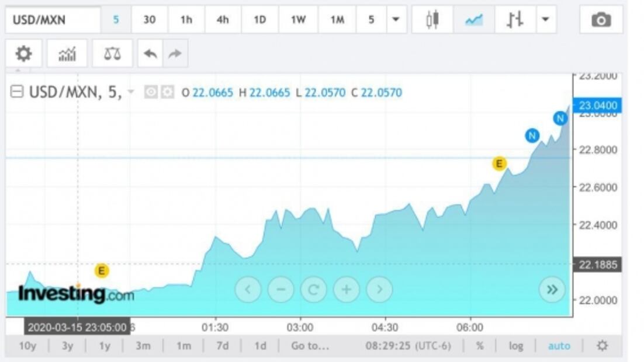This screenshot has width=644, height=362.
Task: Switch to the 1D timeframe tab
Action: [x=259, y=19]
